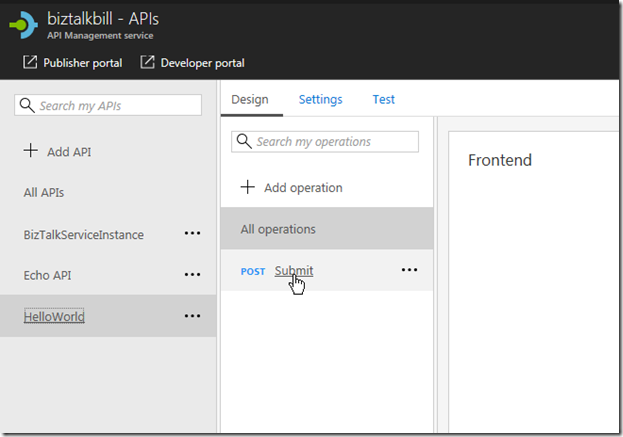Select the BizTalkServiceInstance API
This screenshot has height=437, width=623.
83,235
